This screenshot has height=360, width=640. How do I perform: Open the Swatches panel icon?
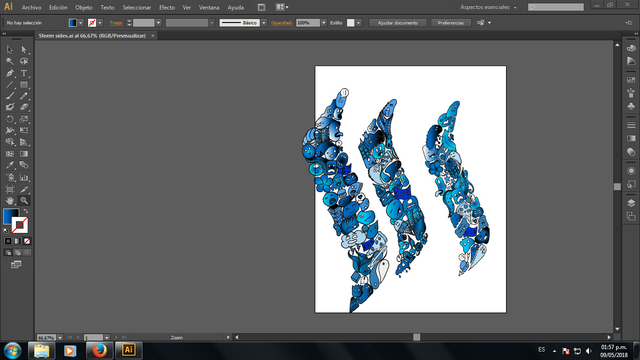[631, 80]
